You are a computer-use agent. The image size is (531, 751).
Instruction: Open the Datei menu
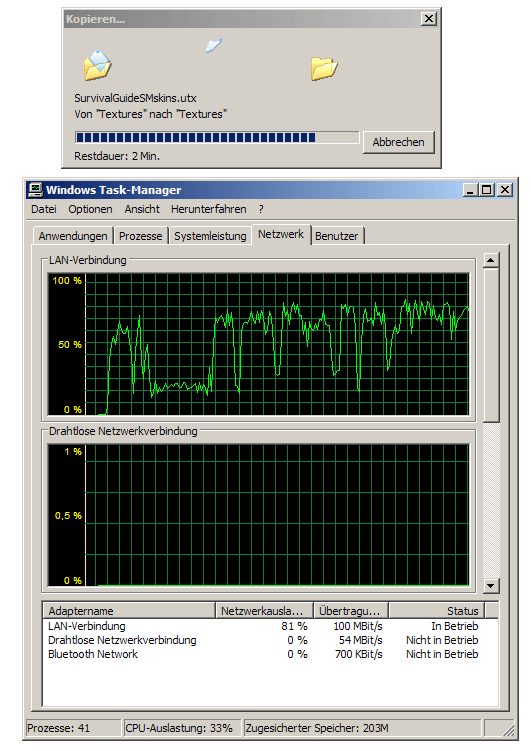pos(44,209)
